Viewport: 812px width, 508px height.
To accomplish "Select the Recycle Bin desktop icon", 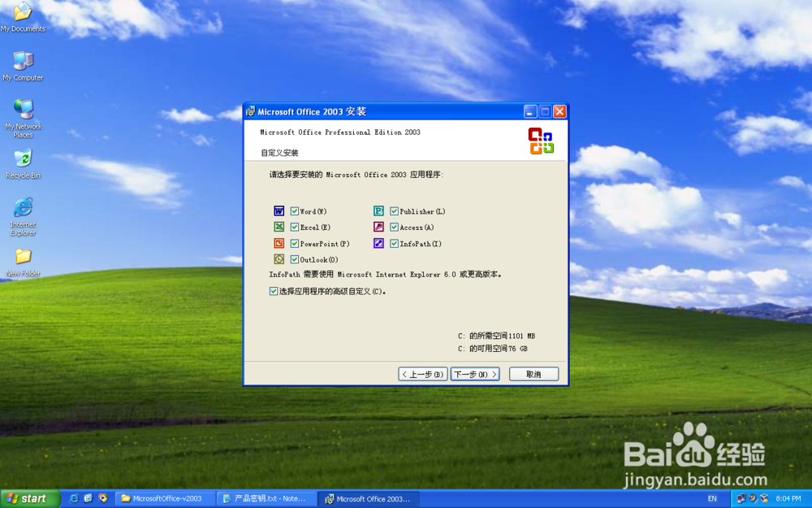I will (x=23, y=164).
